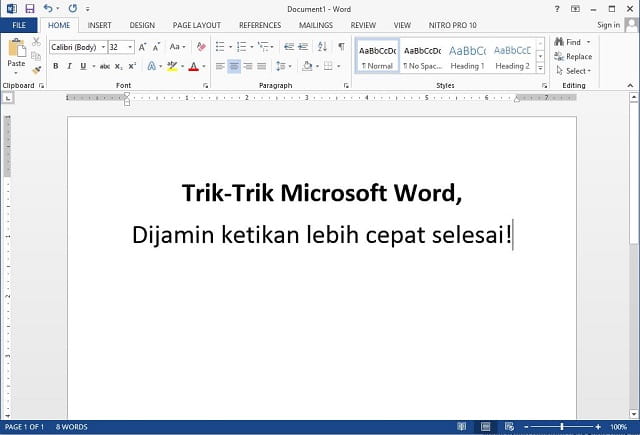Open the font size dropdown
Screen dimensions: 640x435
[x=130, y=47]
